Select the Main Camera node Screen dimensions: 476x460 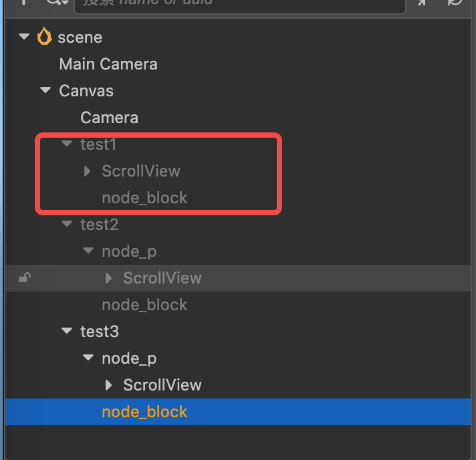tap(108, 64)
